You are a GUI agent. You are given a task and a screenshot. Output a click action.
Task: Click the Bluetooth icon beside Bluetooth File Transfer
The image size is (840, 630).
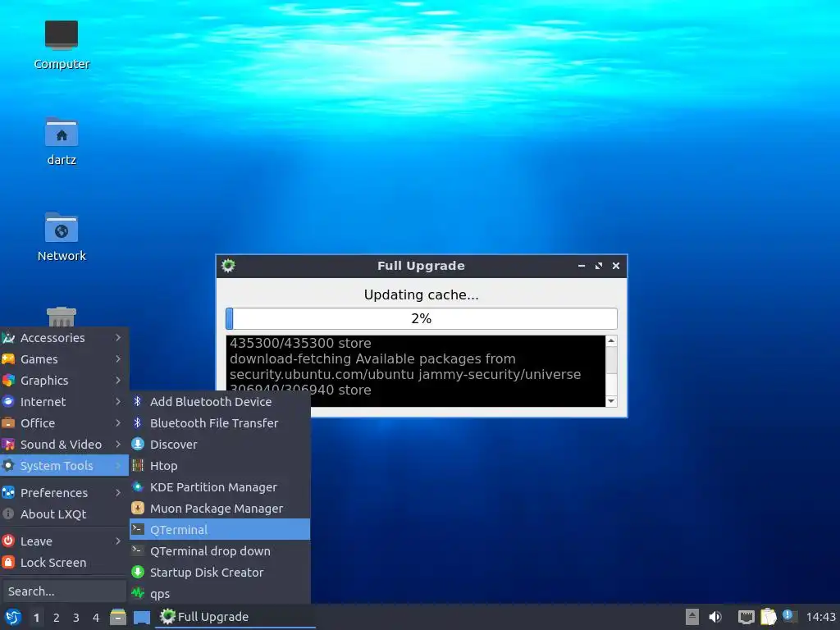(x=138, y=422)
